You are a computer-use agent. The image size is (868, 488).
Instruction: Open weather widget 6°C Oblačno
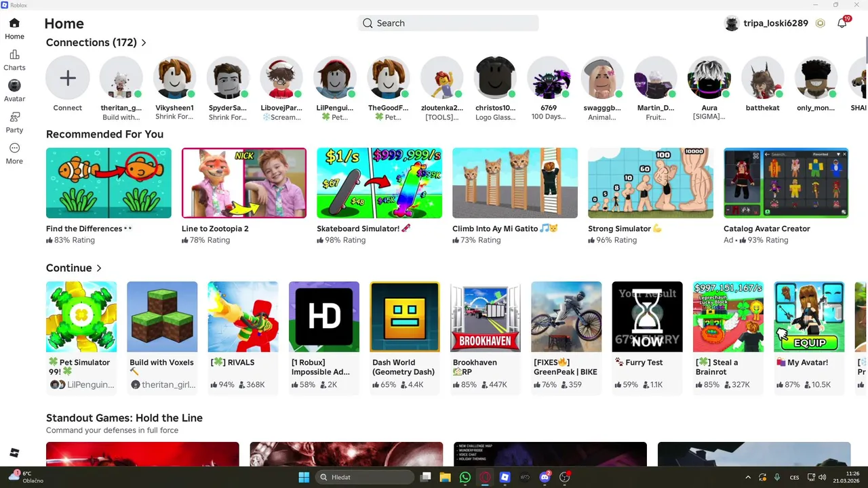pos(26,477)
